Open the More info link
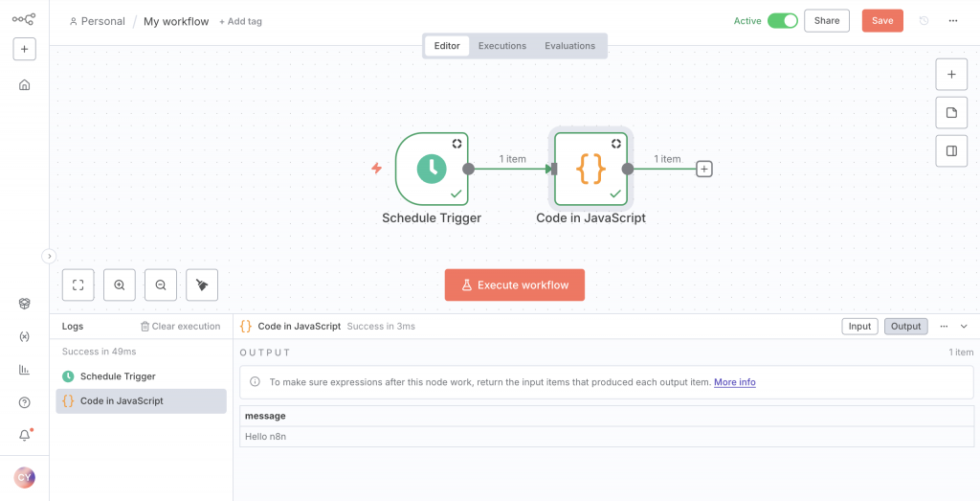This screenshot has width=980, height=501. coord(734,382)
